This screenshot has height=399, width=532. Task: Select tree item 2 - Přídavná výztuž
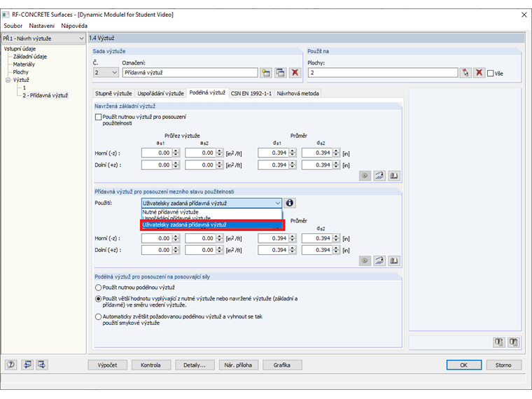click(45, 96)
